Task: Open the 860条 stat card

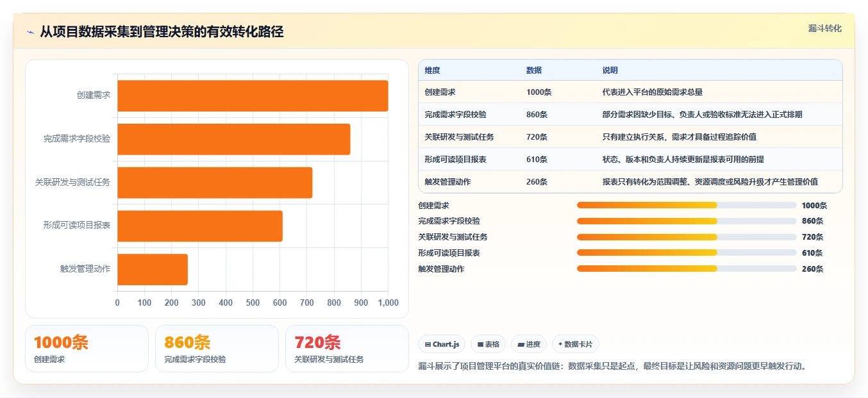Action: tap(217, 349)
